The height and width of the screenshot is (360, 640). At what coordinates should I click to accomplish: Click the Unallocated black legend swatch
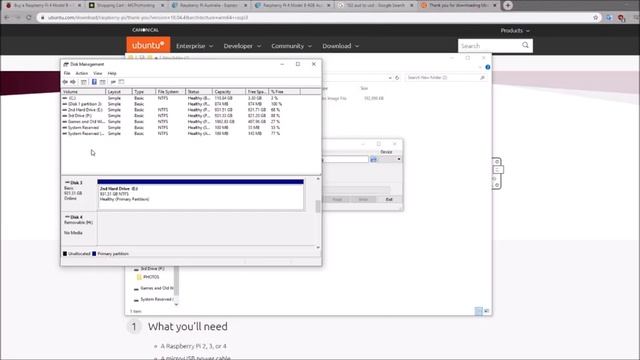[x=65, y=254]
